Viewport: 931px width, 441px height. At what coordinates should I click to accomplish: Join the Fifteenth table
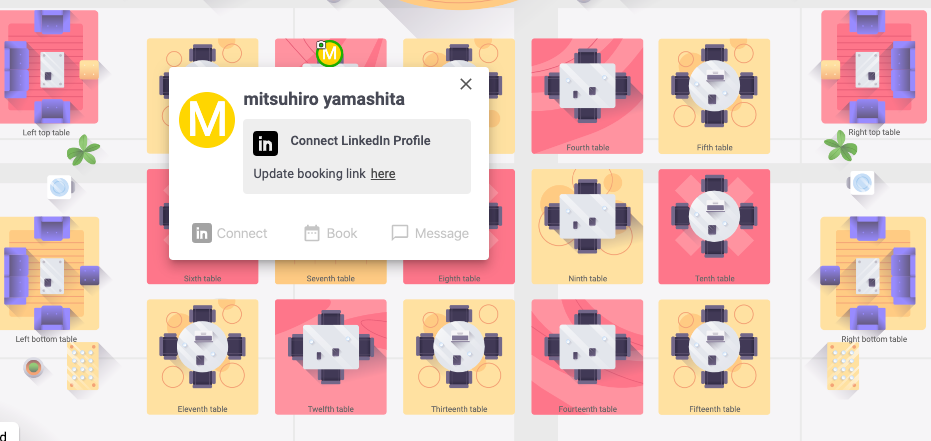pyautogui.click(x=714, y=357)
